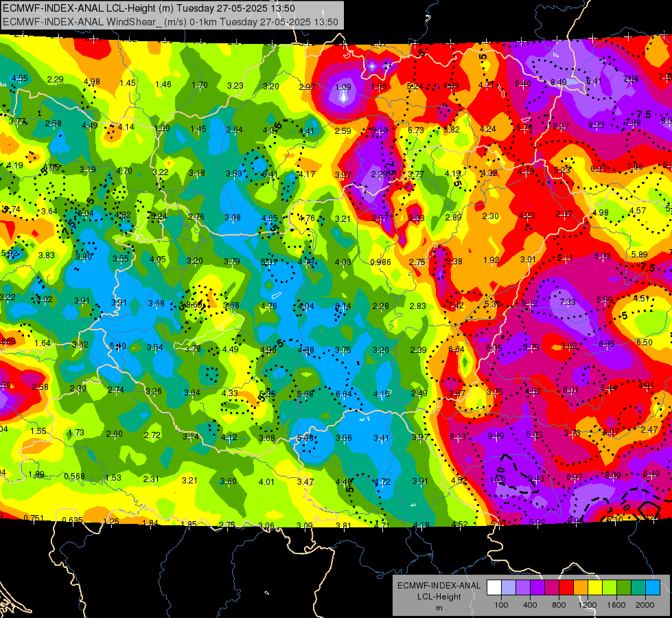The width and height of the screenshot is (672, 618).
Task: Click the wind shear value 0.568
Action: pyautogui.click(x=74, y=477)
